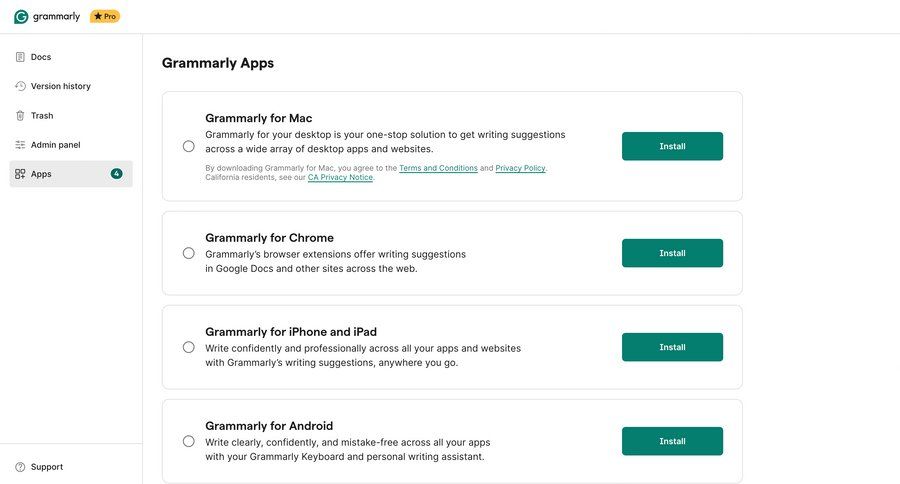The height and width of the screenshot is (484, 900).
Task: Click the grammarly wordmark in the header
Action: [56, 17]
